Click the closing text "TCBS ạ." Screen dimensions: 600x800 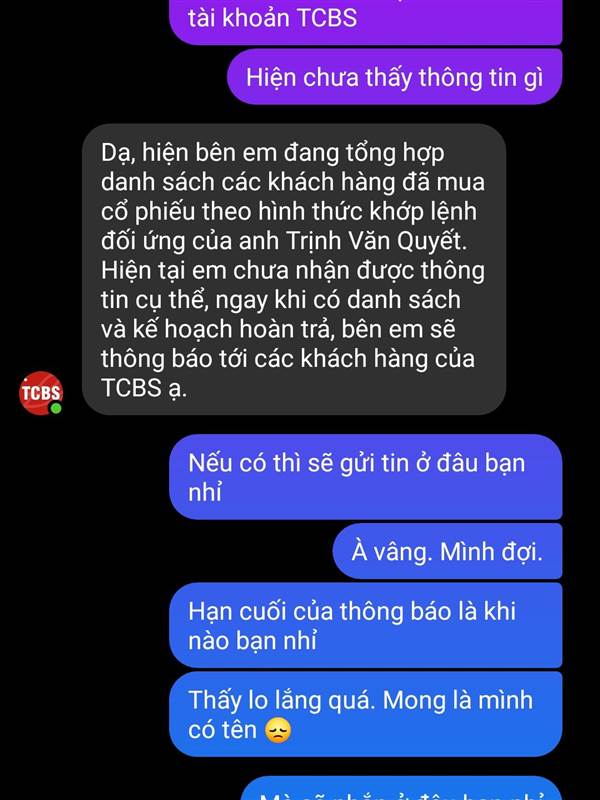pos(144,388)
